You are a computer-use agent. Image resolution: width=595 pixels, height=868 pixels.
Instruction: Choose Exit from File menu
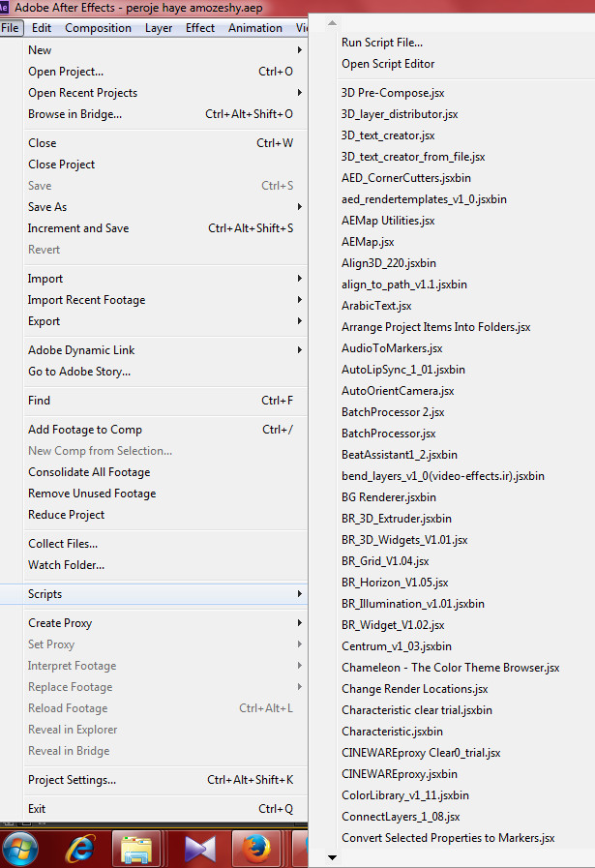point(164,809)
